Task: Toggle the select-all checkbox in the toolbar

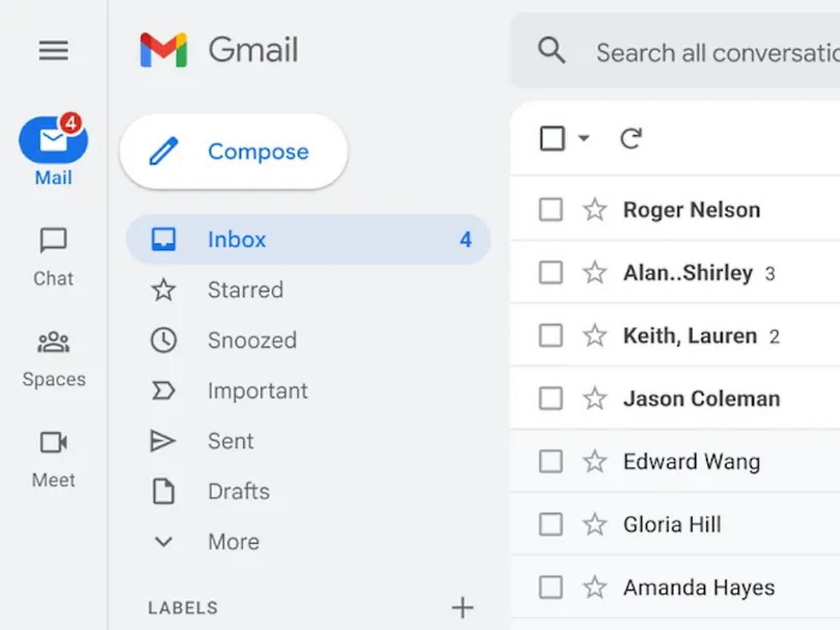Action: (x=552, y=139)
